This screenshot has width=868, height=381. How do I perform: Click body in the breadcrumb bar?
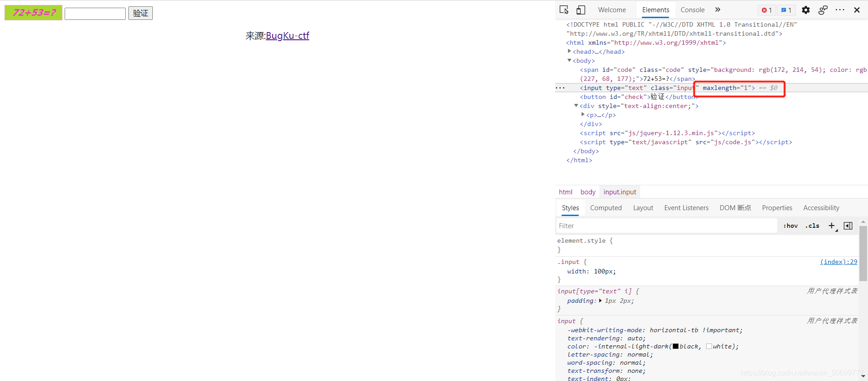point(588,192)
